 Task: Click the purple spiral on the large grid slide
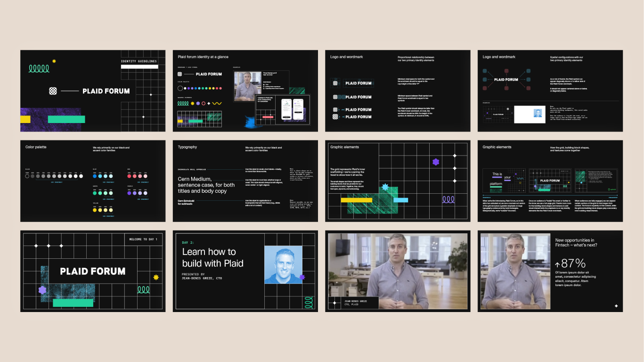[x=448, y=199]
